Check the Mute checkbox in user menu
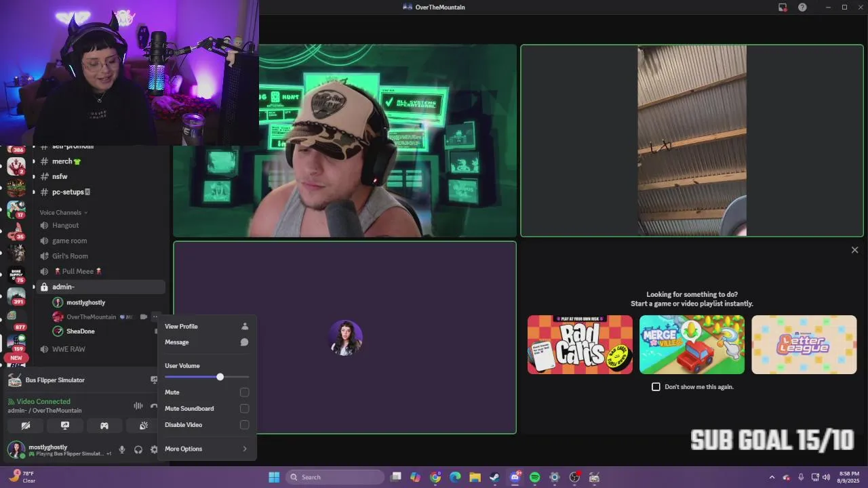Viewport: 868px width, 488px height. coord(244,392)
